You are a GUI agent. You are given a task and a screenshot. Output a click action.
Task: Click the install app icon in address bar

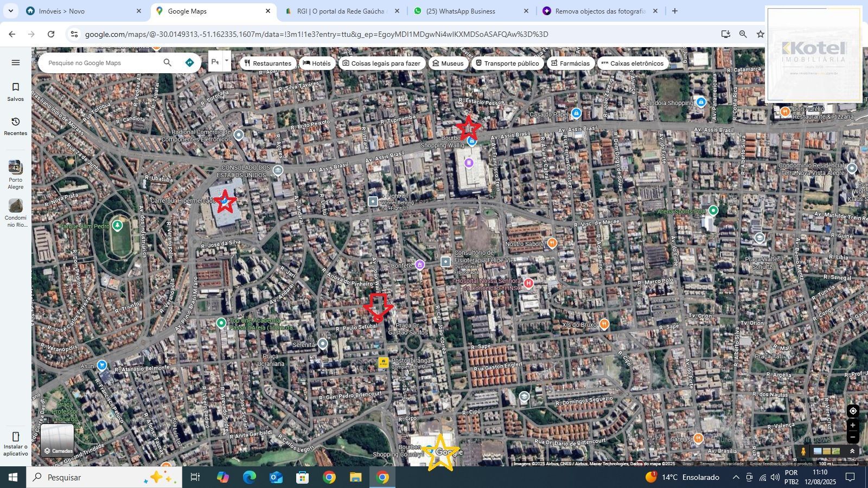point(725,34)
